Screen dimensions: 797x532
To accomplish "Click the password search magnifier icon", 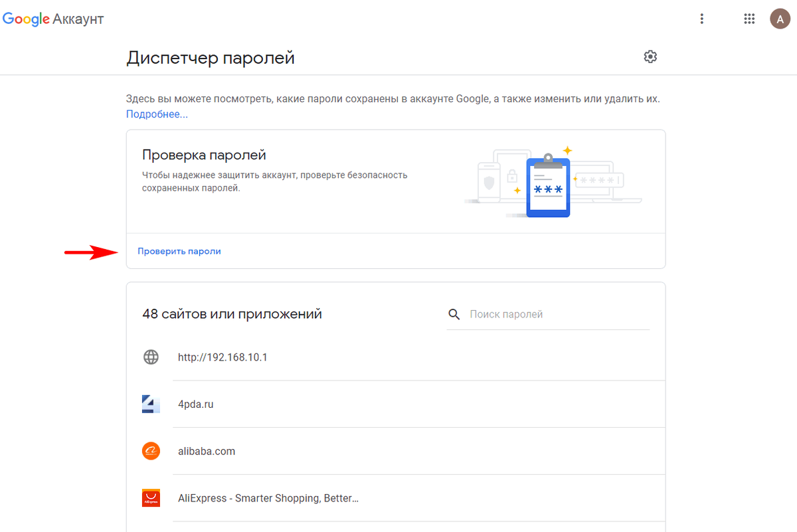I will coord(454,314).
